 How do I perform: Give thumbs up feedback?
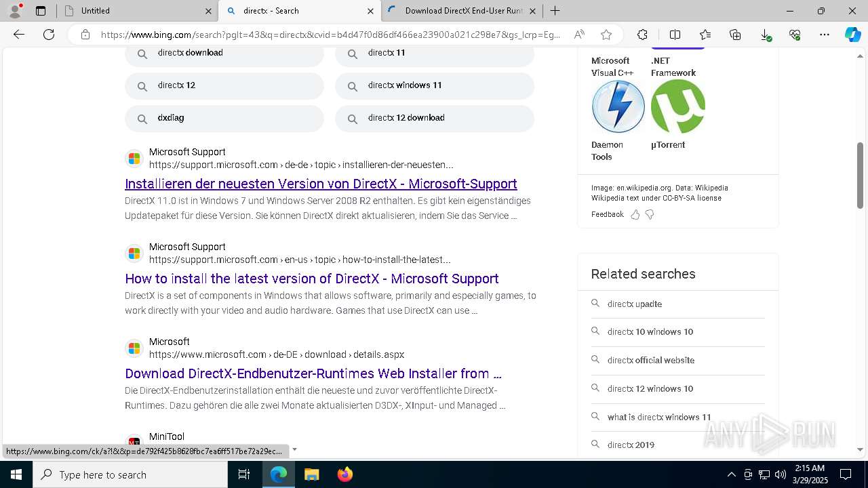click(635, 214)
